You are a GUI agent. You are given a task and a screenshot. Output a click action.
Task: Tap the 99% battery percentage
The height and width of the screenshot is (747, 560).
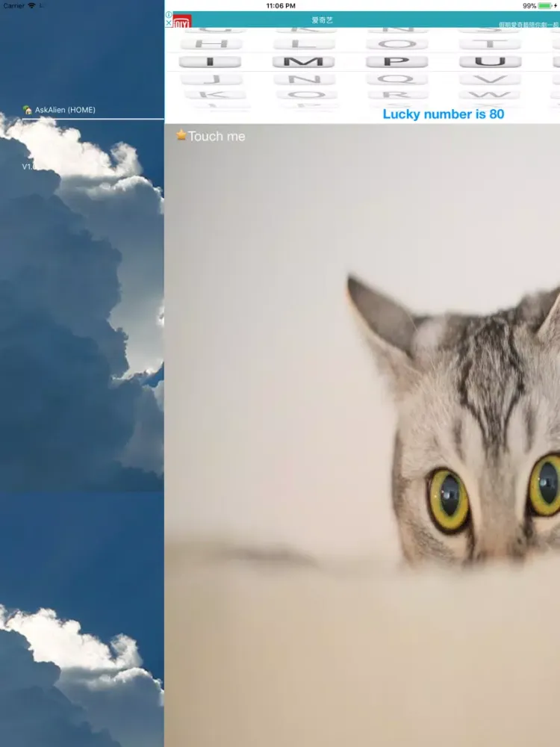pyautogui.click(x=529, y=6)
